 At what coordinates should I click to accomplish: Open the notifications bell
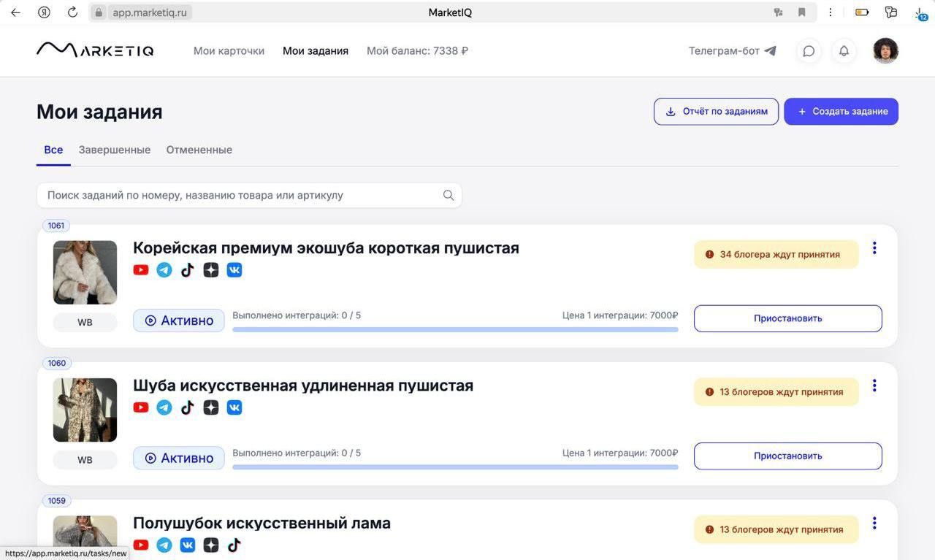(x=844, y=51)
